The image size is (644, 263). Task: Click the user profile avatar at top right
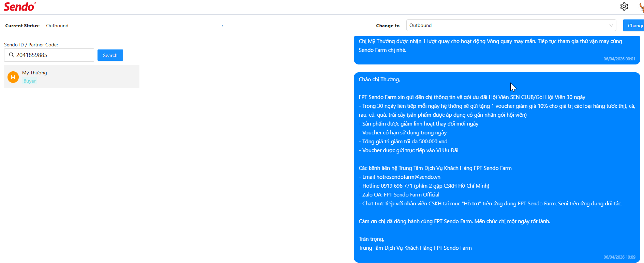coord(641,7)
